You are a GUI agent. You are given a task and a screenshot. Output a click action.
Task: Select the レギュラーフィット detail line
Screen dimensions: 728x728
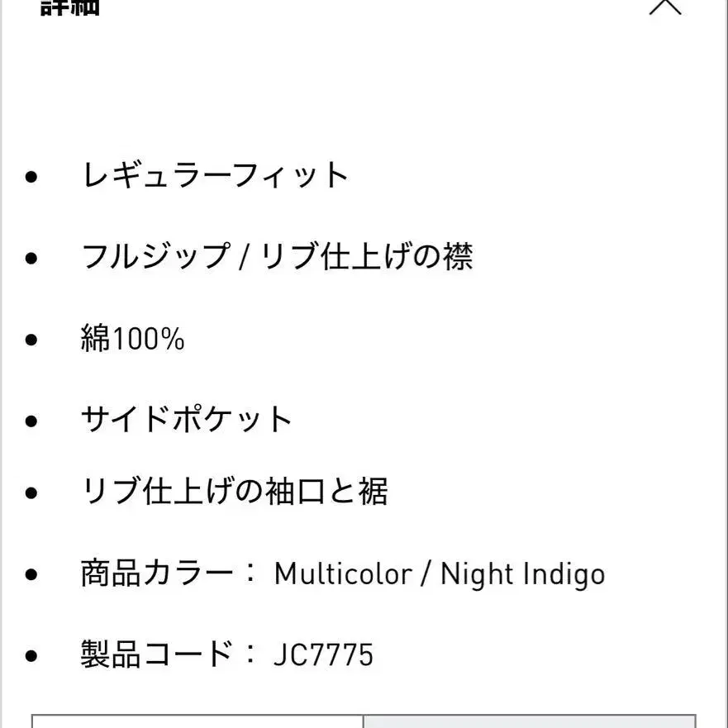215,175
